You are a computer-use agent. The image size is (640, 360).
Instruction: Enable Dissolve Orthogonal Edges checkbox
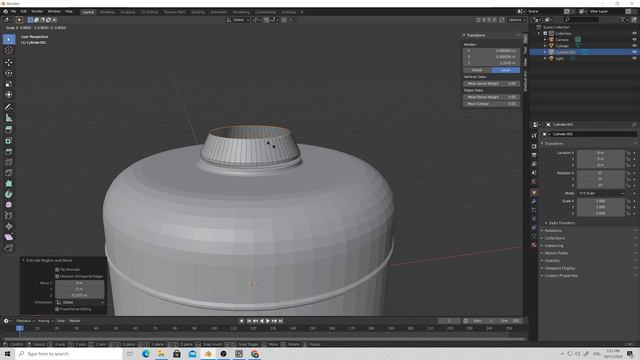tap(57, 276)
